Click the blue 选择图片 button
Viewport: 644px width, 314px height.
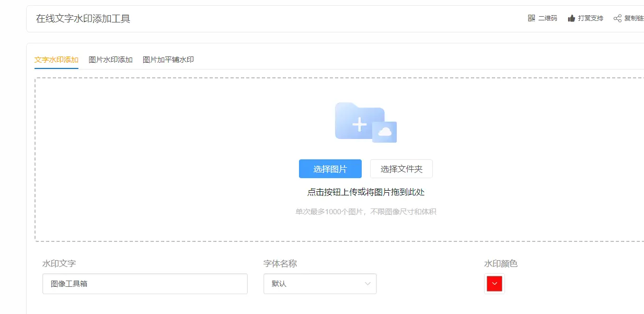point(330,168)
